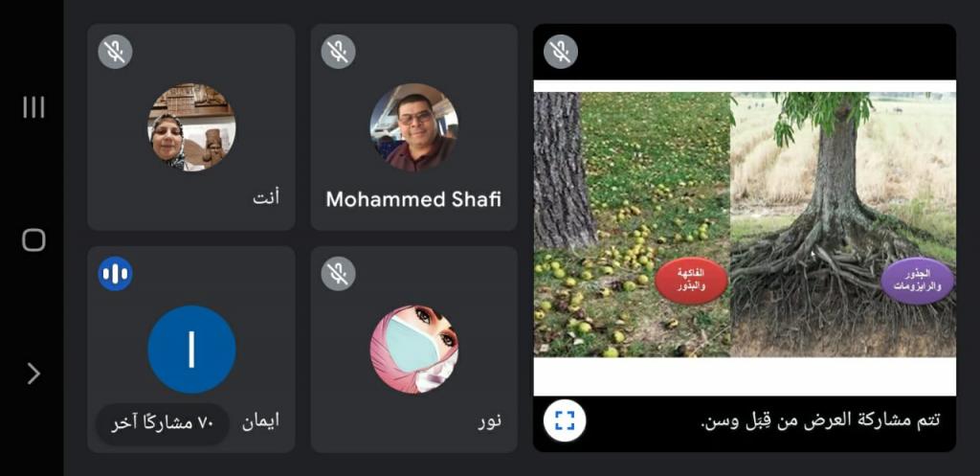Tap the Mohammed Shafi name label

tap(413, 199)
